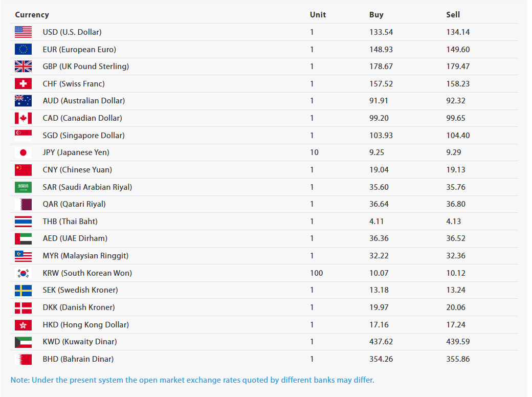Select the CNY (Chinese Yuan) label

point(77,170)
